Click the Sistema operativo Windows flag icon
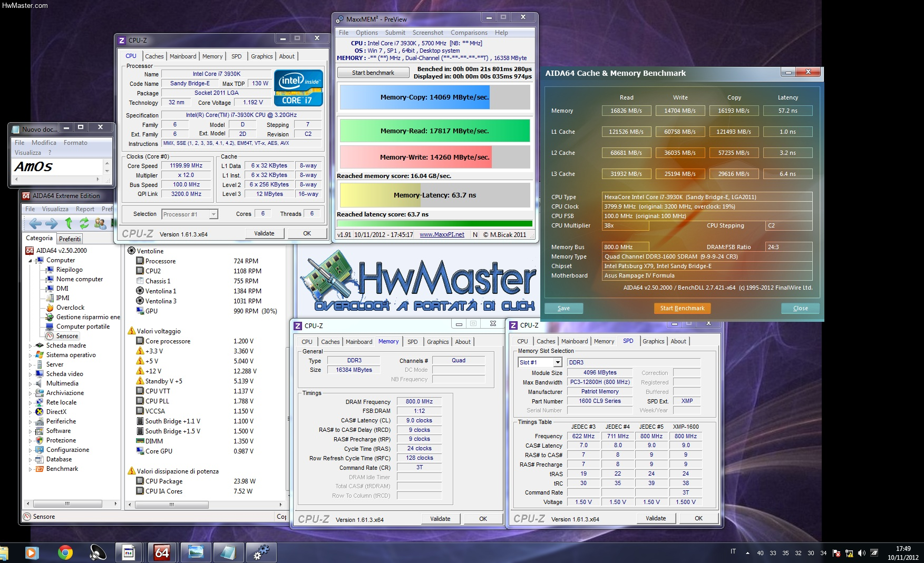 (x=39, y=355)
